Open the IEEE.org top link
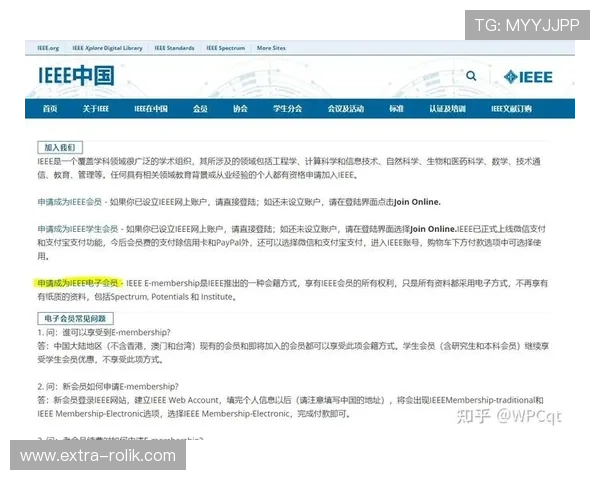Viewport: 600px width, 480px height. click(x=48, y=48)
